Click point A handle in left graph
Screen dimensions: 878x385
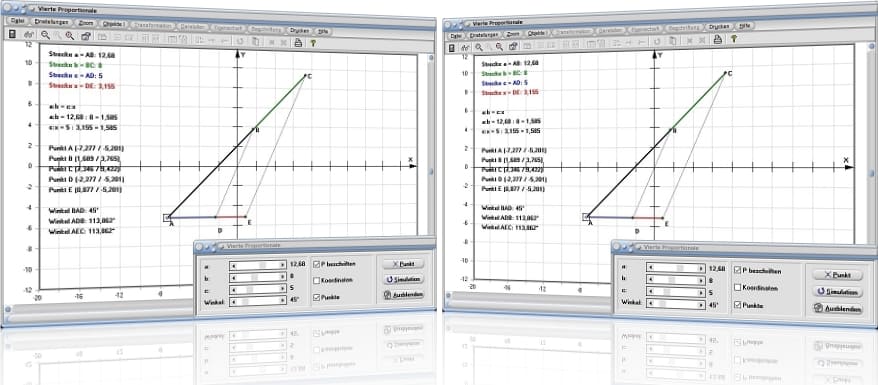(167, 218)
